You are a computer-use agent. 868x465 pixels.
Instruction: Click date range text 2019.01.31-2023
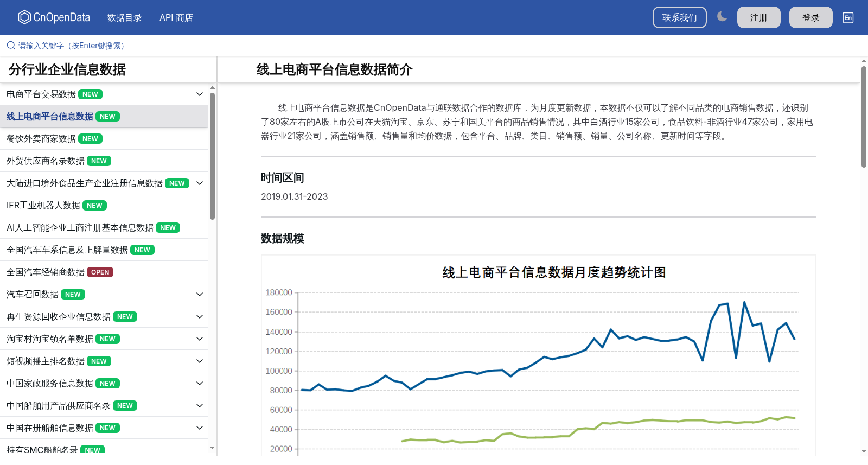(x=295, y=196)
